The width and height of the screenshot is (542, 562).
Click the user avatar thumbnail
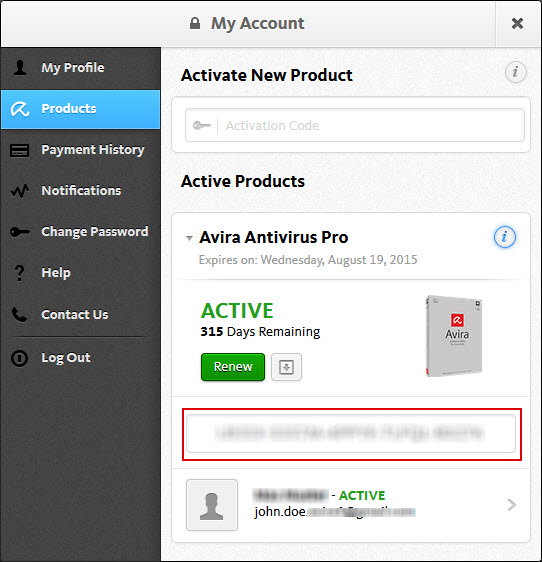[212, 505]
